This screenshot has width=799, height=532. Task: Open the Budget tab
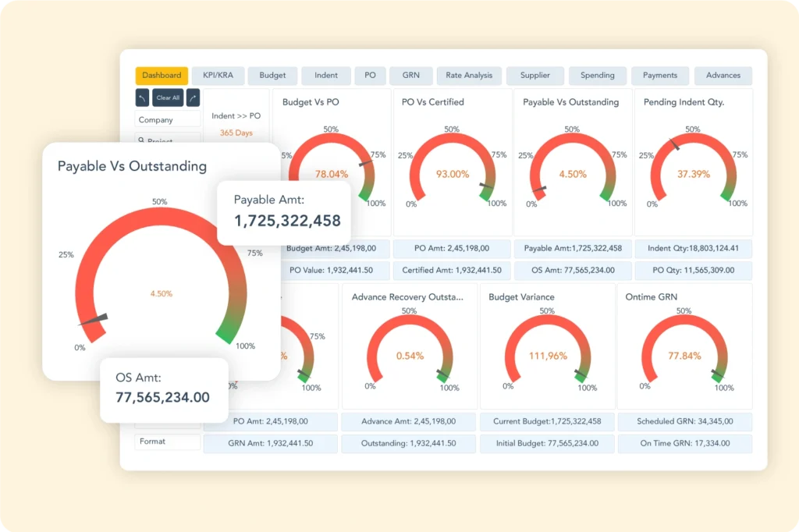(x=272, y=76)
